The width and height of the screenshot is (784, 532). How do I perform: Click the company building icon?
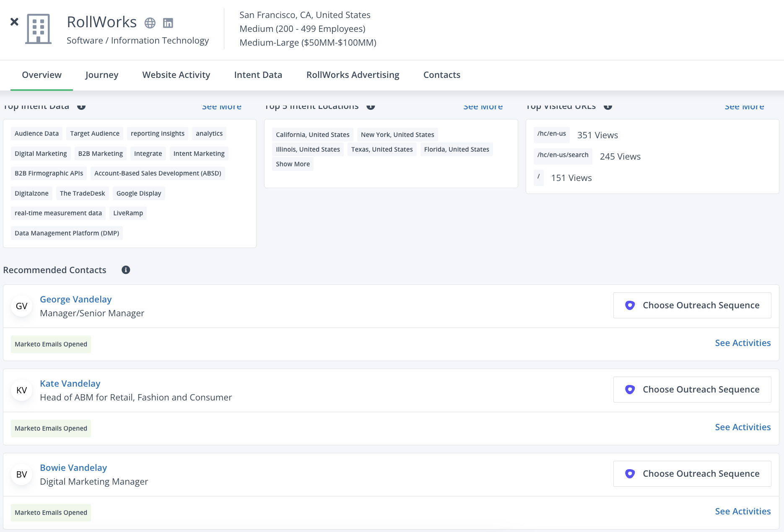point(39,29)
